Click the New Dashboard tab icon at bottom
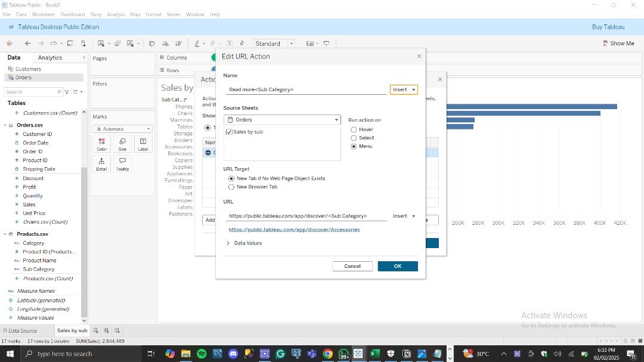The height and width of the screenshot is (362, 644). pyautogui.click(x=106, y=330)
